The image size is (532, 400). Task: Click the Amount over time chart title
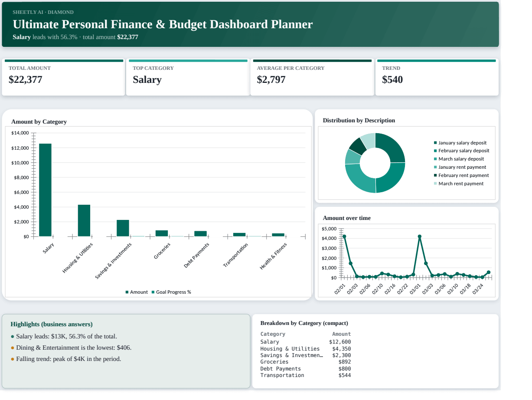click(347, 218)
